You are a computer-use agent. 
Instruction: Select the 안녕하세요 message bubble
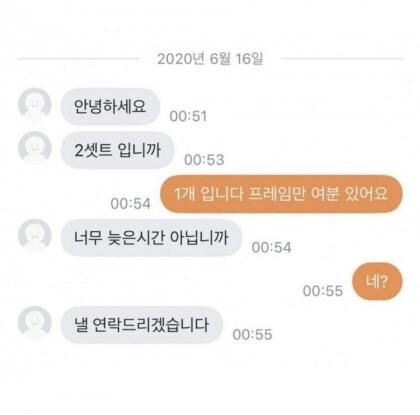pyautogui.click(x=110, y=107)
